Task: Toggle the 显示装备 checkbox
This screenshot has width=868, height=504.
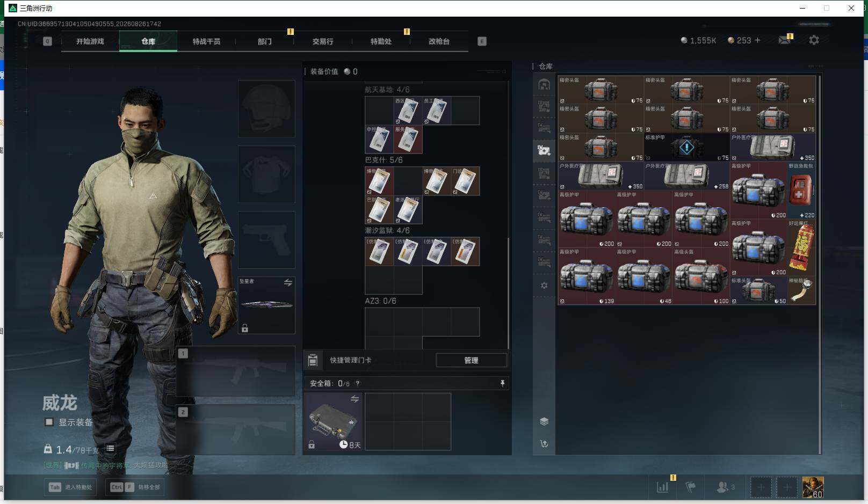Action: 49,422
